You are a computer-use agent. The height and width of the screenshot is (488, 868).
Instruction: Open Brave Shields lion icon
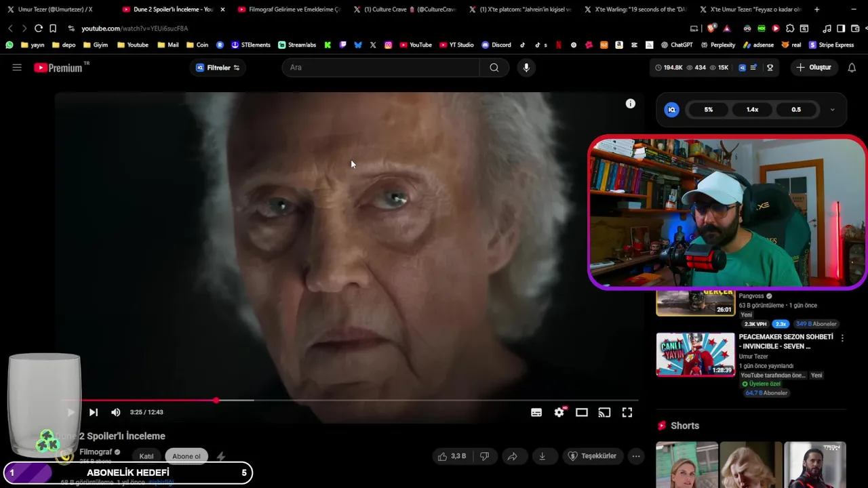(711, 28)
